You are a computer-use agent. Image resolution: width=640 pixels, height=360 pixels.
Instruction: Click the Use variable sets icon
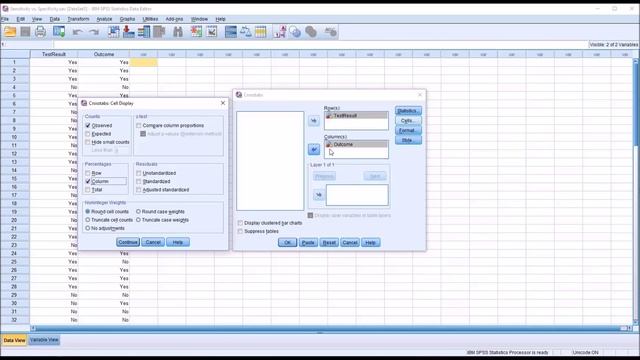(295, 32)
